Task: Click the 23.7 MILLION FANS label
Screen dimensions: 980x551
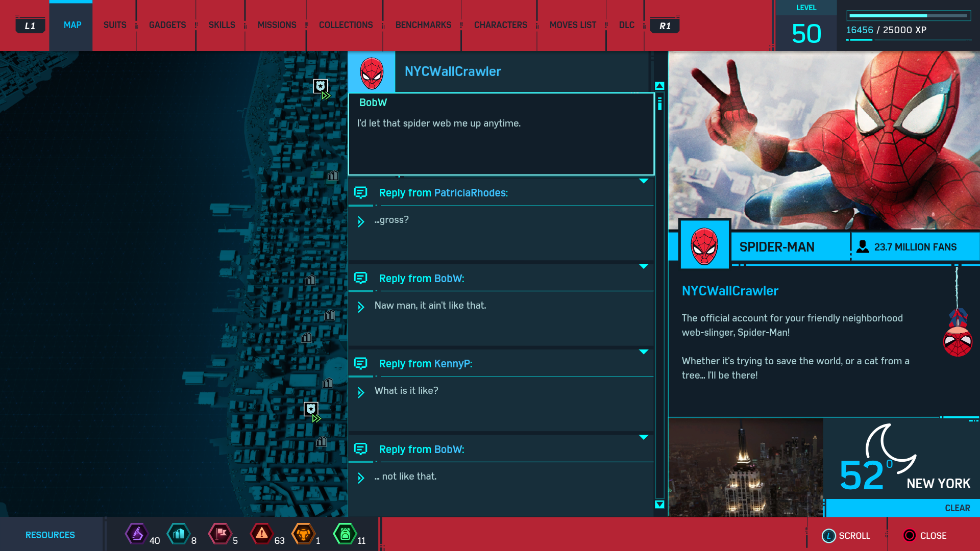Action: click(x=915, y=247)
